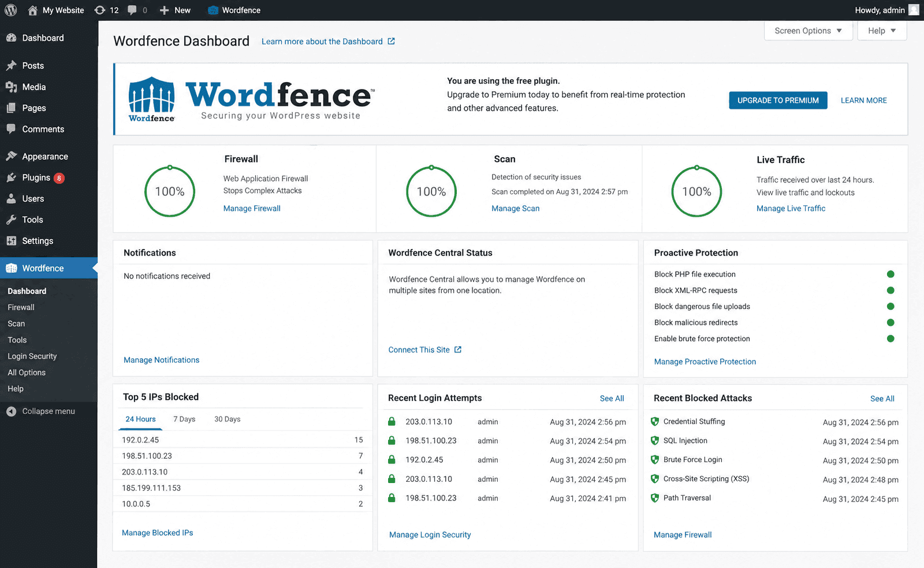Image resolution: width=924 pixels, height=568 pixels.
Task: Click the Firewall 100% progress circle
Action: coord(170,191)
